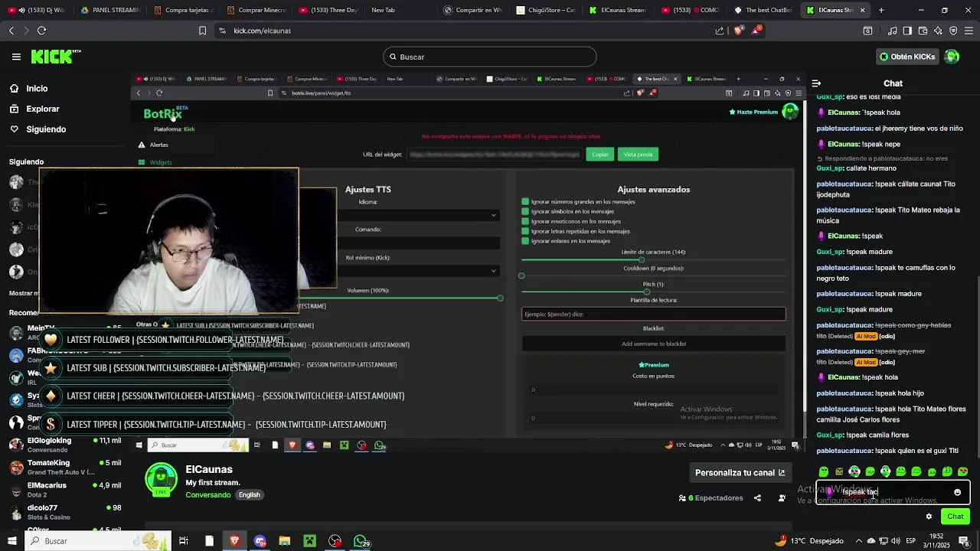Click the user icon right of the share icon

coord(782,498)
